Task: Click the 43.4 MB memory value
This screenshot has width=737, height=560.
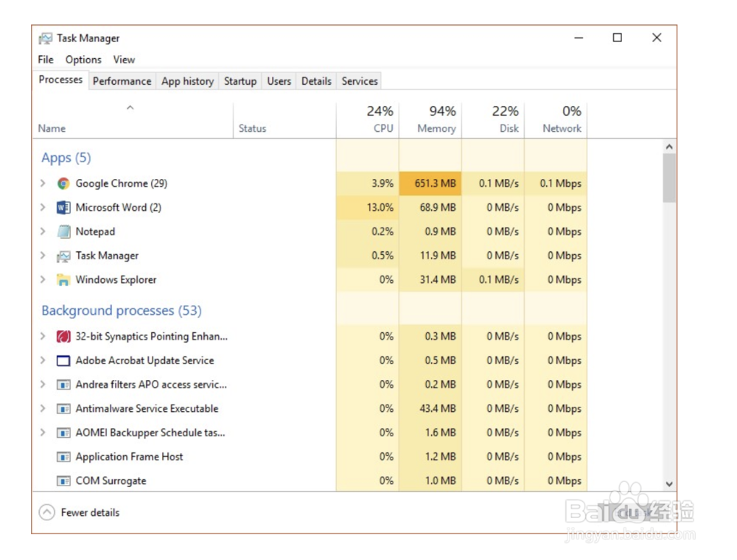Action: [x=438, y=408]
